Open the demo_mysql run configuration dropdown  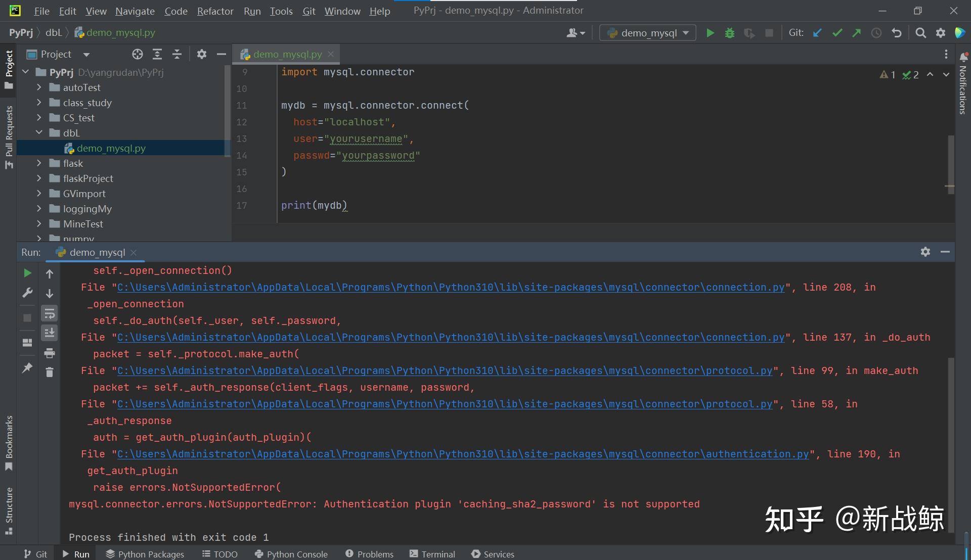click(648, 33)
